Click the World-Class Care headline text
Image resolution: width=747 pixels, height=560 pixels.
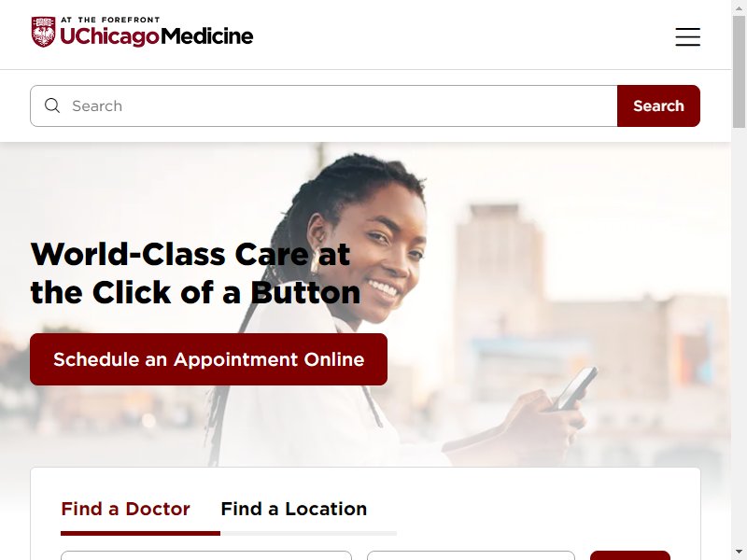click(x=195, y=273)
